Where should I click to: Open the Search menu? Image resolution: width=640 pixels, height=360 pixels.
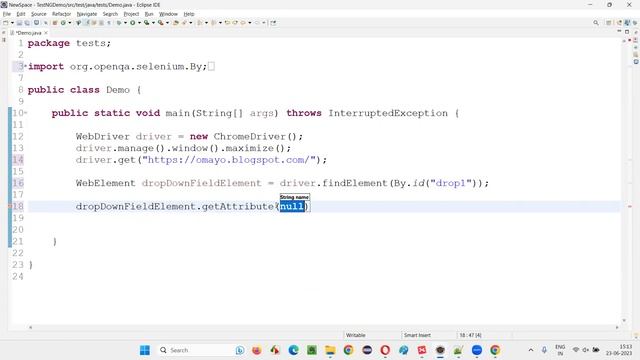pos(110,14)
